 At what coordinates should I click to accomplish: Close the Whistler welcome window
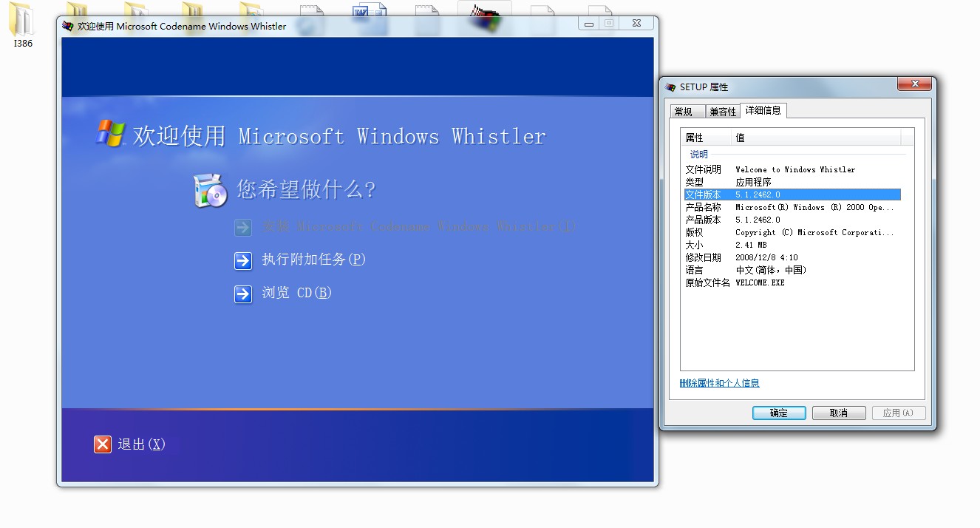pos(636,24)
